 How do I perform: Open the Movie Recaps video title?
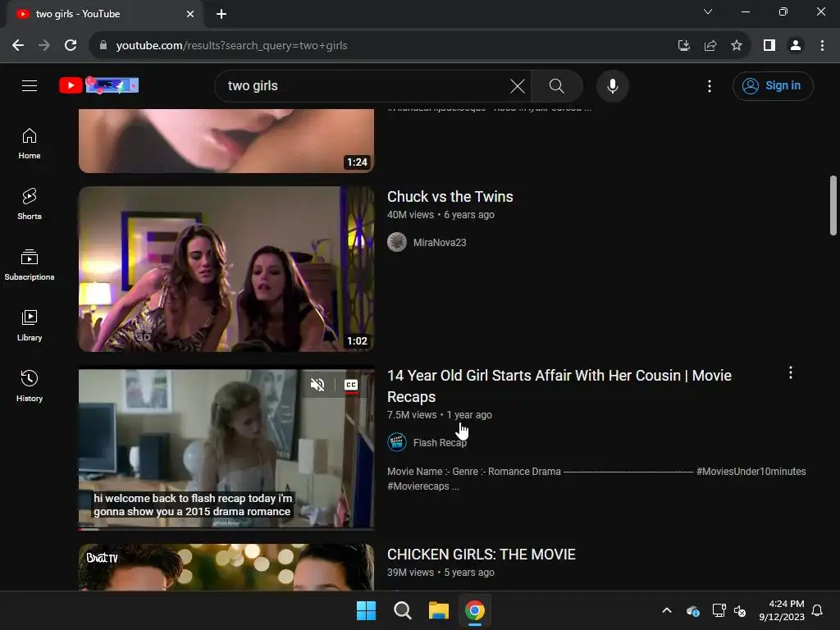(559, 386)
